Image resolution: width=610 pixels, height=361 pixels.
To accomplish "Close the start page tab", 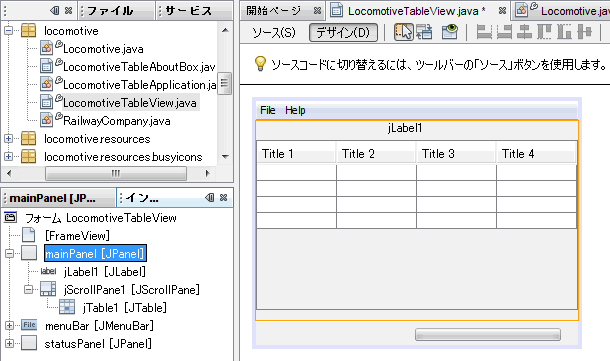I will (317, 11).
